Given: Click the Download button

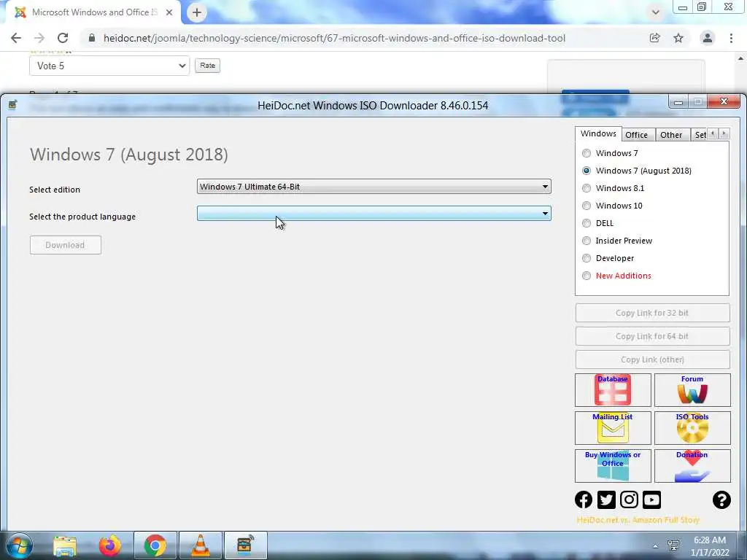Looking at the screenshot, I should click(65, 245).
